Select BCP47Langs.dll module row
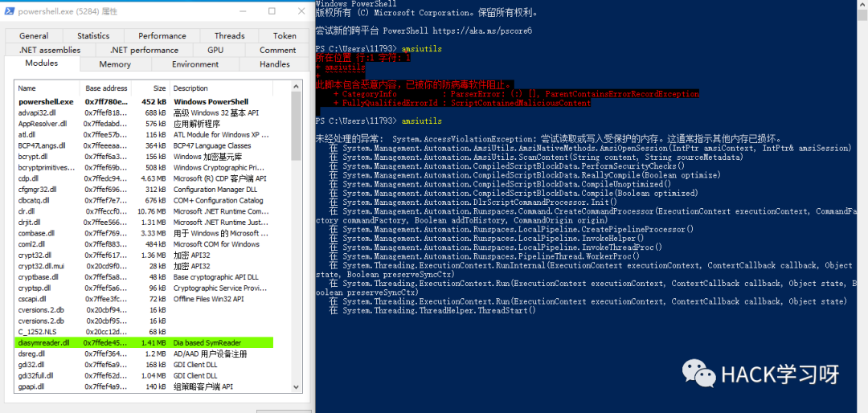Viewport: 868px width, 413px height. (x=144, y=145)
